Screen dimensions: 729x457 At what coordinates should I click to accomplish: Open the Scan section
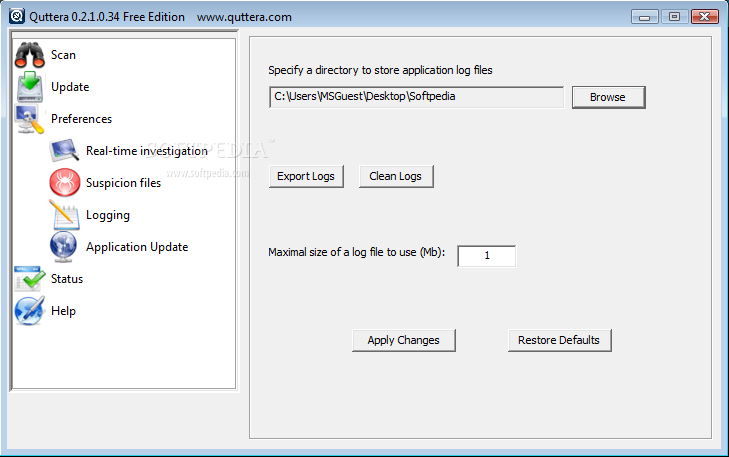(x=63, y=55)
